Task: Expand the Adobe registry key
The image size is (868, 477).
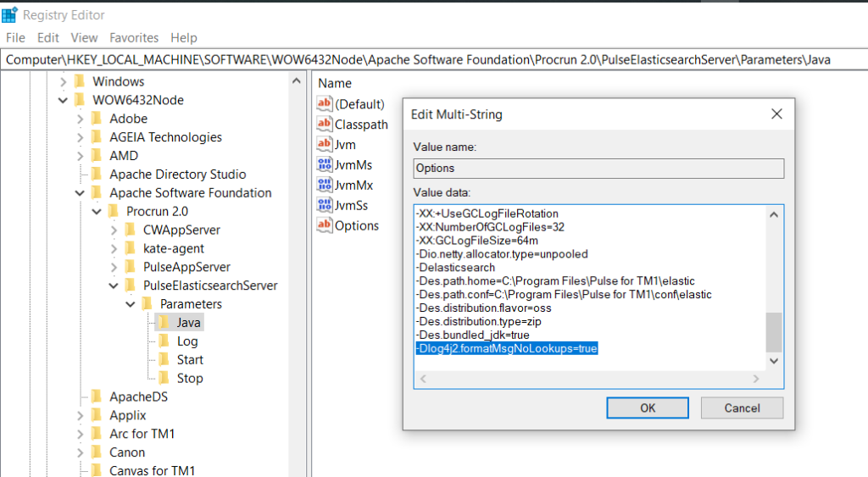Action: click(x=80, y=119)
